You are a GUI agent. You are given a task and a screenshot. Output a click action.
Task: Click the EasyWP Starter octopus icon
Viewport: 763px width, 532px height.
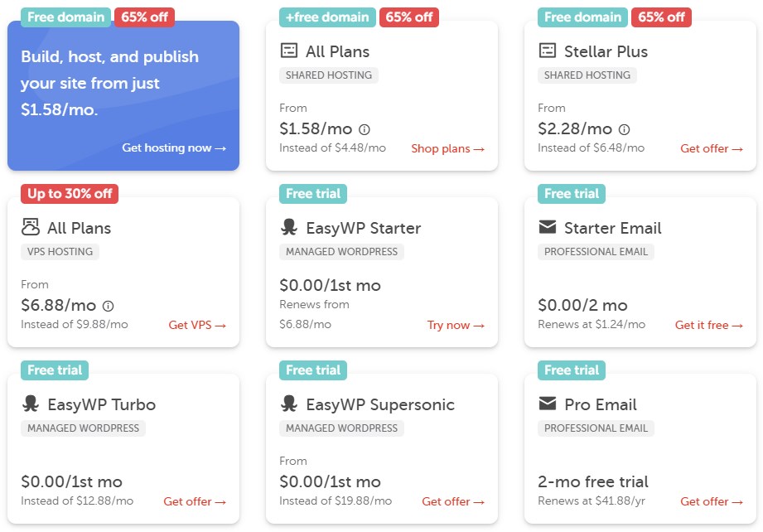(x=289, y=227)
